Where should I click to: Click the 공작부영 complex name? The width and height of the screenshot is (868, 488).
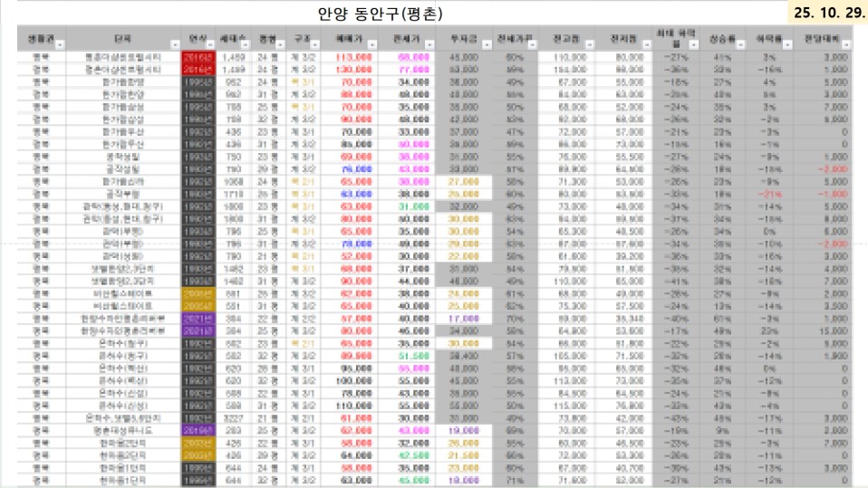pyautogui.click(x=123, y=194)
